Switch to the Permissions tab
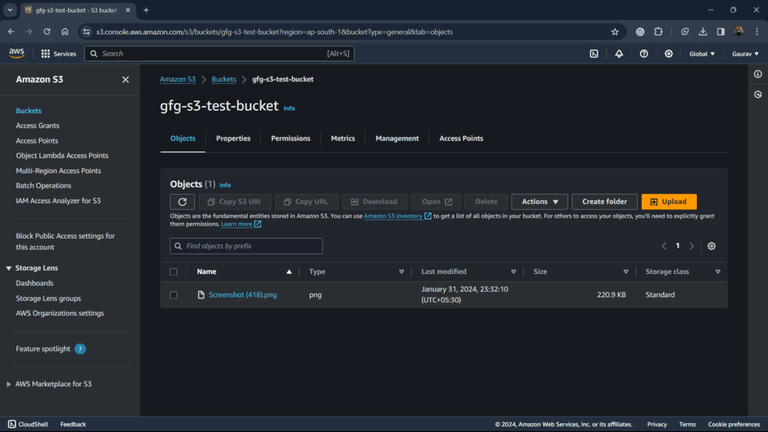This screenshot has width=768, height=432. point(290,139)
